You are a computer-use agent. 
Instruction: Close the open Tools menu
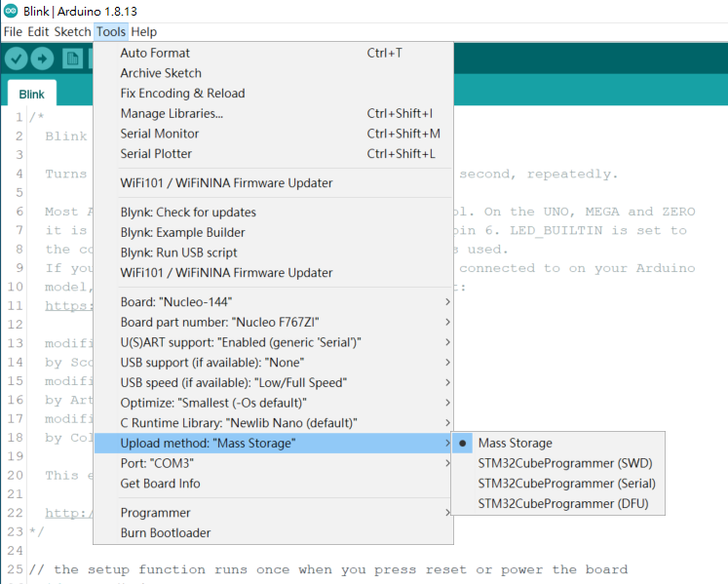click(111, 31)
